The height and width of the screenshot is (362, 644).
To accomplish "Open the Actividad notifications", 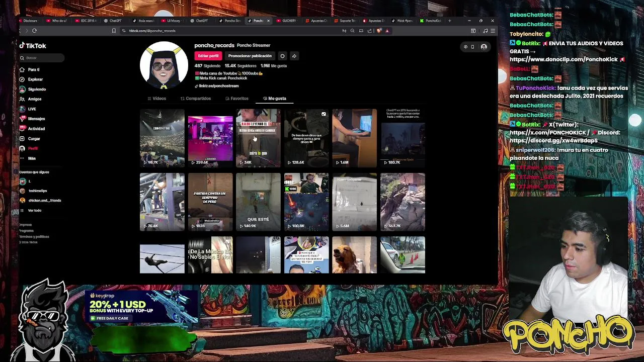I will point(32,129).
